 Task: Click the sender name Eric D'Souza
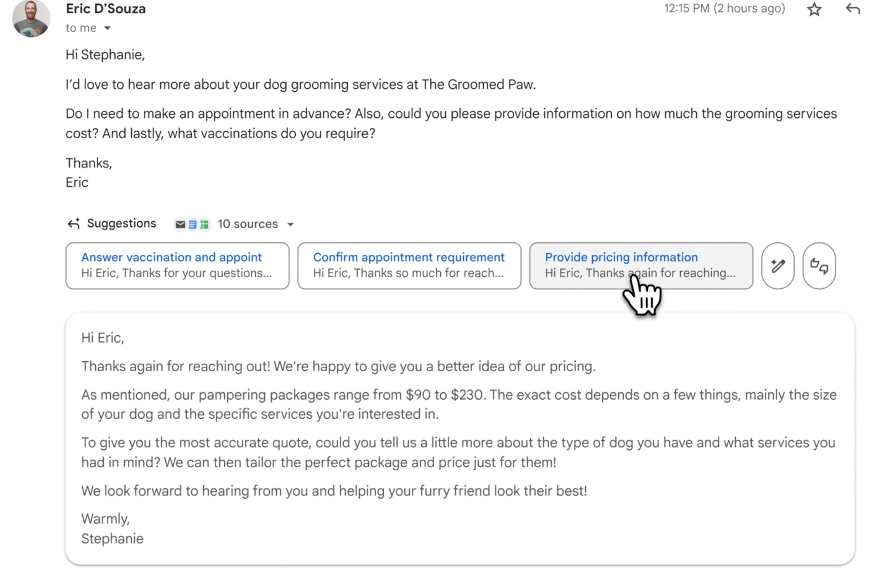pyautogui.click(x=106, y=9)
